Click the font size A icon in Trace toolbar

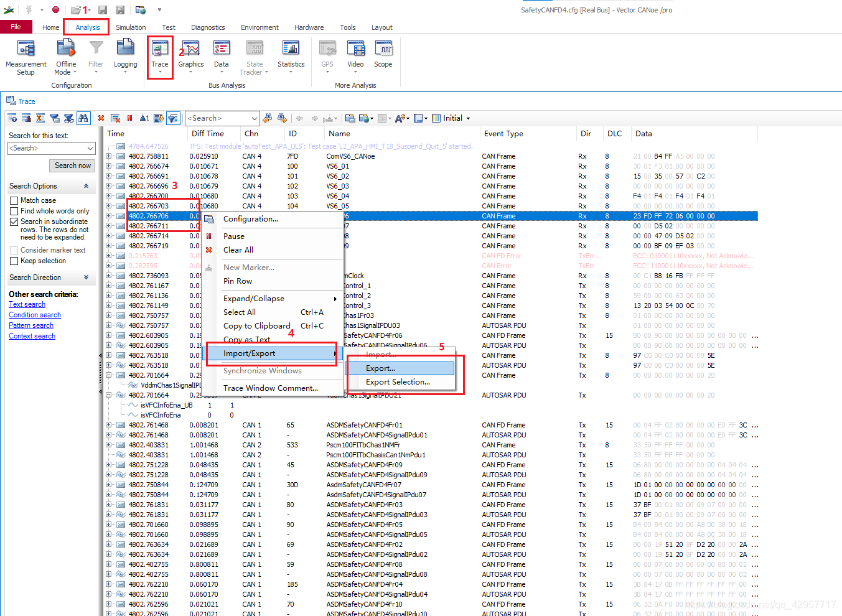(x=400, y=118)
